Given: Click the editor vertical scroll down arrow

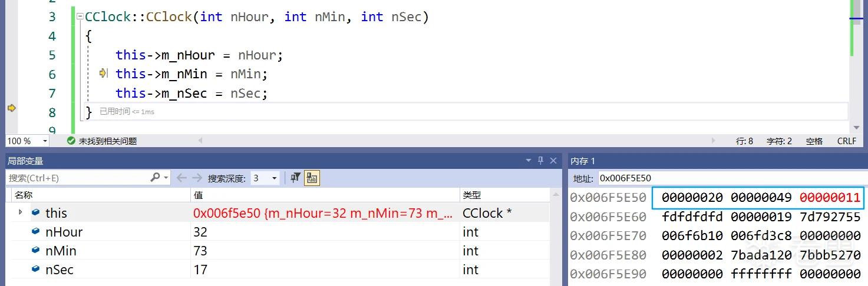Looking at the screenshot, I should pyautogui.click(x=856, y=128).
